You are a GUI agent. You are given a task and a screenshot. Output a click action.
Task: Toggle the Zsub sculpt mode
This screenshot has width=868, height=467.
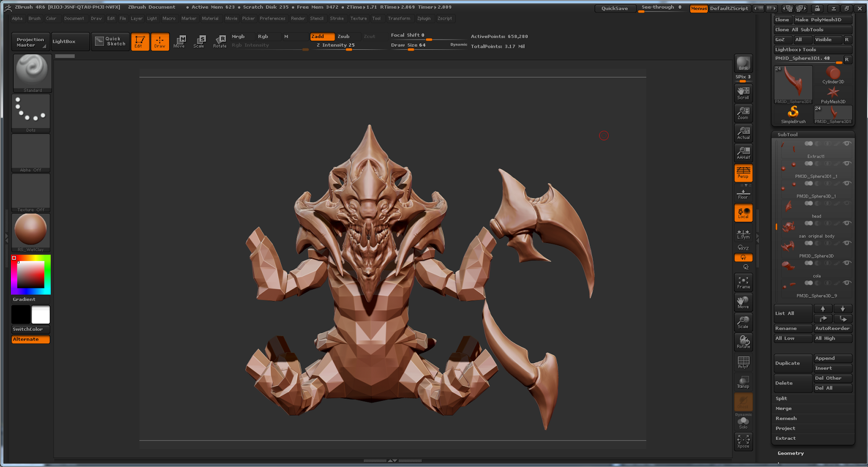[344, 36]
